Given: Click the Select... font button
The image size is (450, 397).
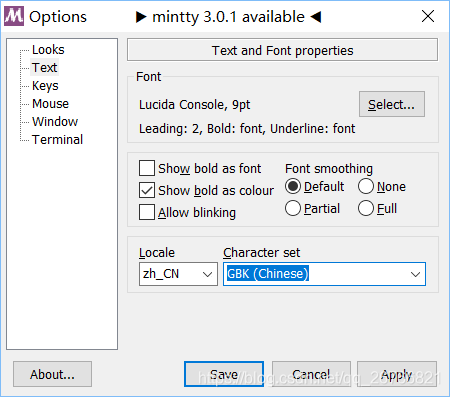Looking at the screenshot, I should (x=392, y=104).
